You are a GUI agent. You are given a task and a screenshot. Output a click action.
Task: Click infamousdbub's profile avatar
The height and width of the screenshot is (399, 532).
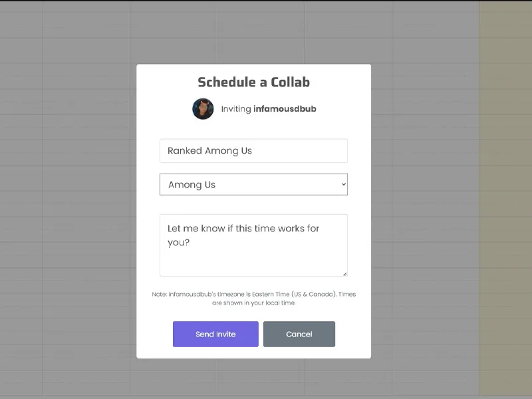[x=203, y=109]
